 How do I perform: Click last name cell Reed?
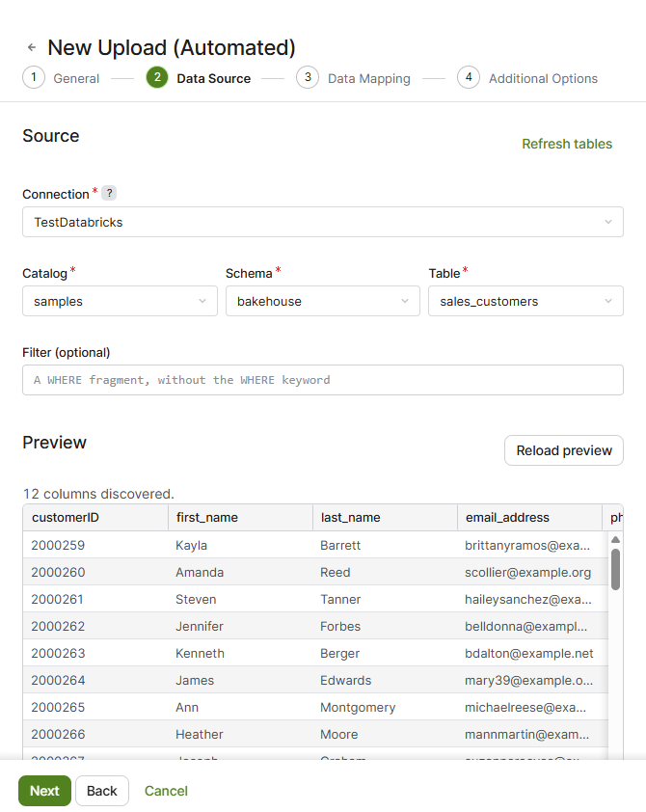coord(385,572)
